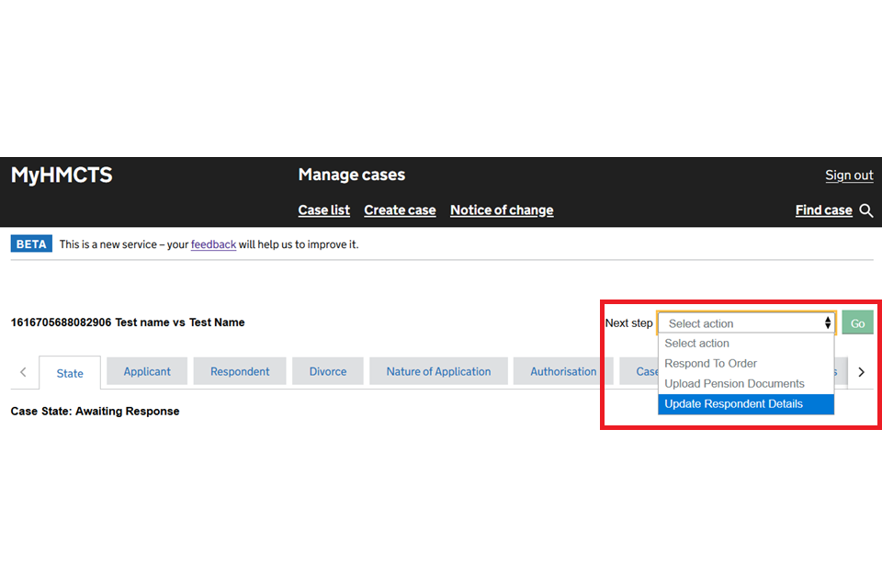View the Nature of Application tab

(x=438, y=371)
